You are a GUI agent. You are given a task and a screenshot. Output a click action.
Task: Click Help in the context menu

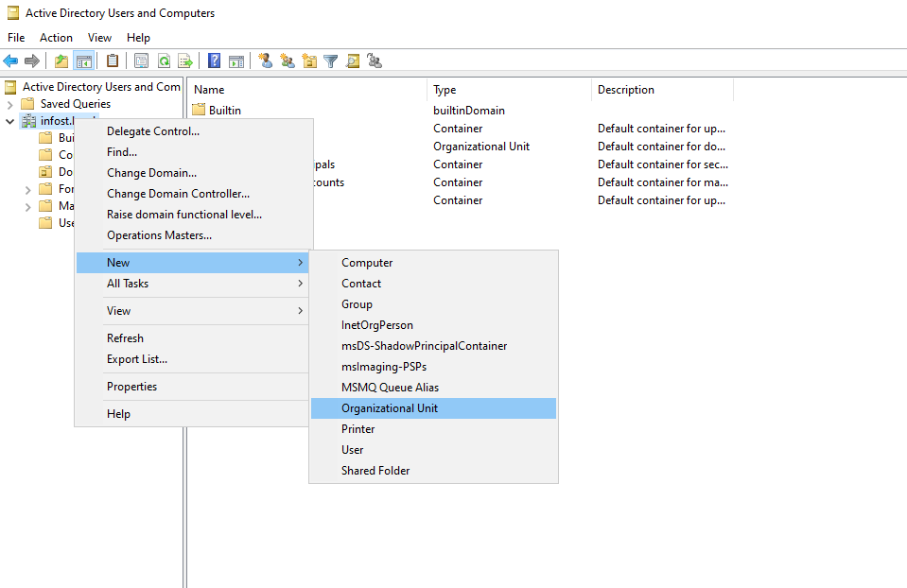coord(193,414)
